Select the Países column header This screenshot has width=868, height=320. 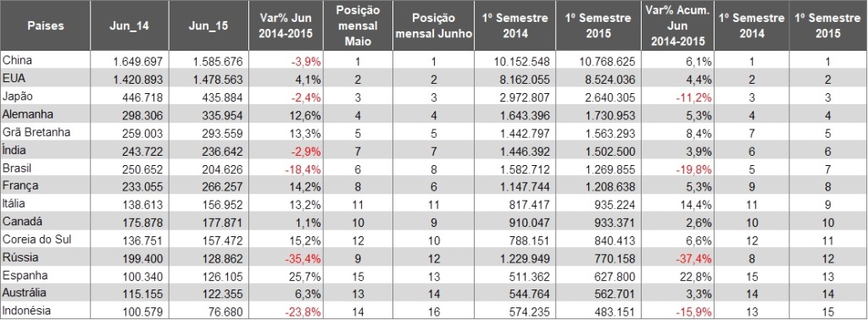pos(45,26)
